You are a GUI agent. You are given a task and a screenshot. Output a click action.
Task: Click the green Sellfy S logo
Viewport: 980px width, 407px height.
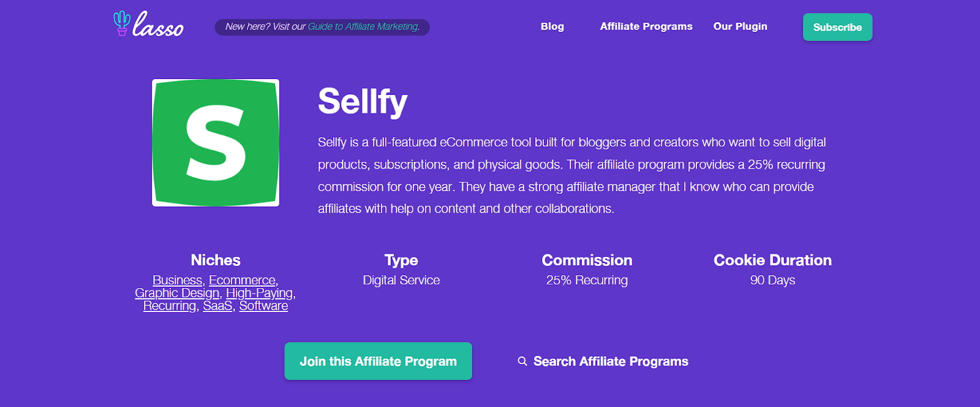[x=216, y=143]
